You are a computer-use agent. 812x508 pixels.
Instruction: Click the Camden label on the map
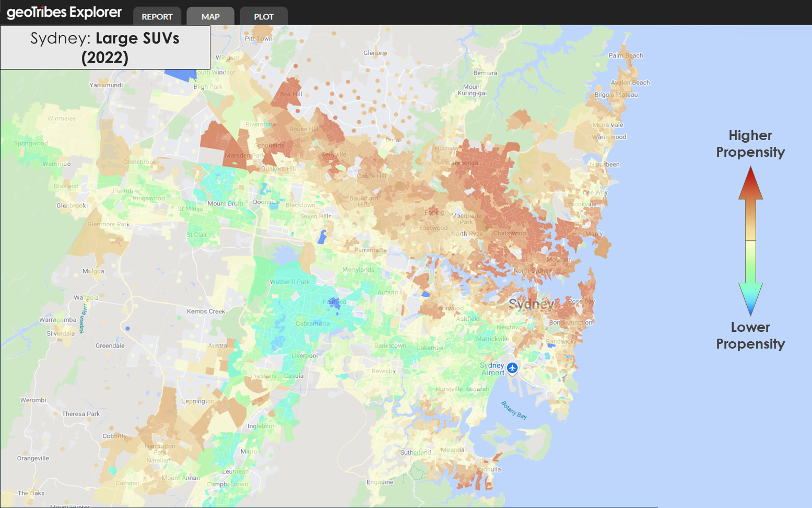pyautogui.click(x=127, y=483)
